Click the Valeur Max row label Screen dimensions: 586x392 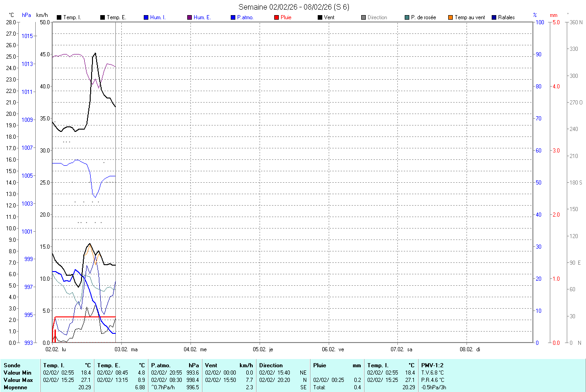pyautogui.click(x=17, y=380)
